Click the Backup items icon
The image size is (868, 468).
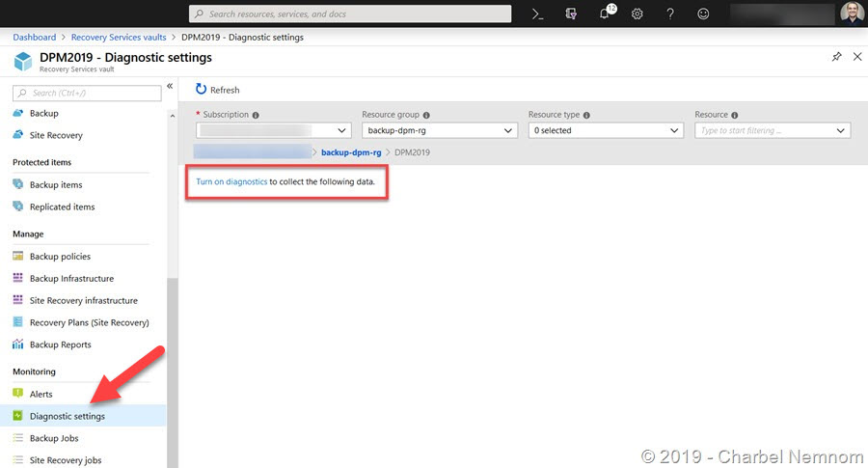tap(17, 184)
